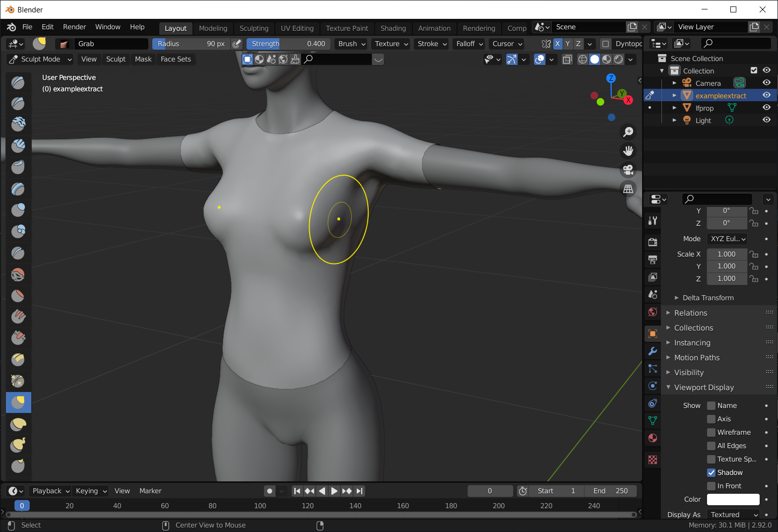
Task: Select the active Grab sculpt brush tool
Action: tap(18, 402)
